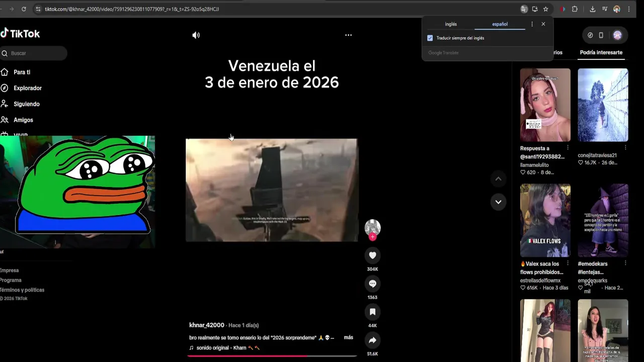Open comments with the speech bubble icon
This screenshot has height=362, width=644.
pos(372,284)
